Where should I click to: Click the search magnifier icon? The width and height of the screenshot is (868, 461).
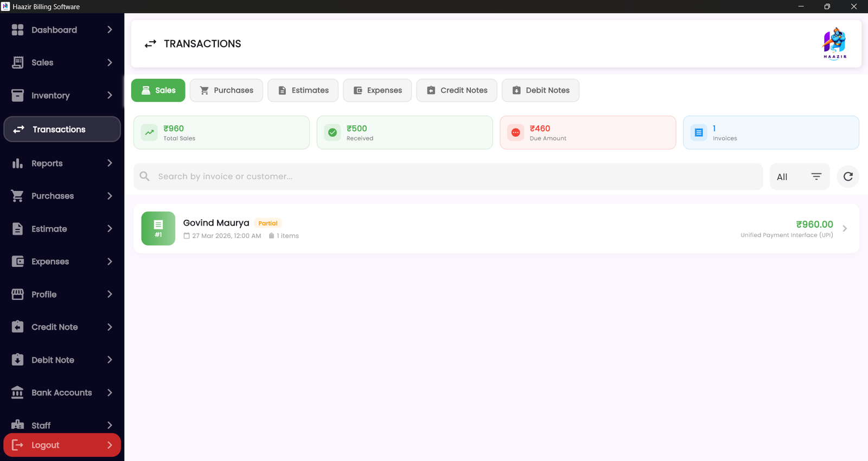tap(145, 176)
